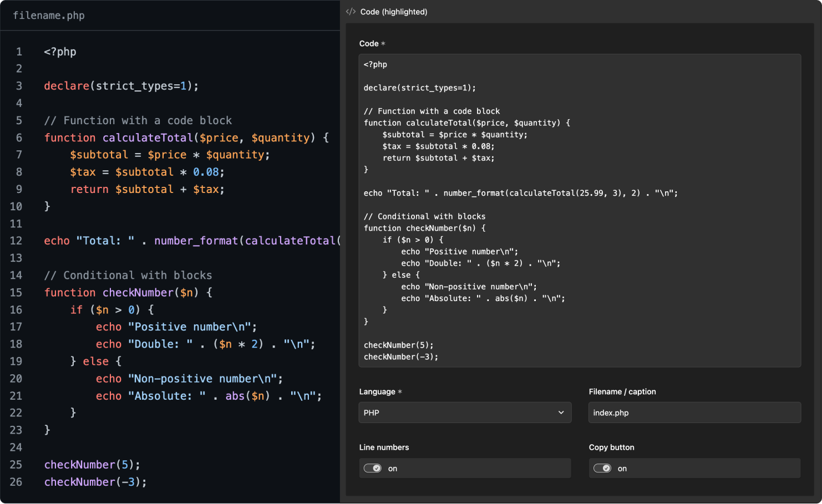Click line number 12 in the preview gutter

(x=16, y=241)
